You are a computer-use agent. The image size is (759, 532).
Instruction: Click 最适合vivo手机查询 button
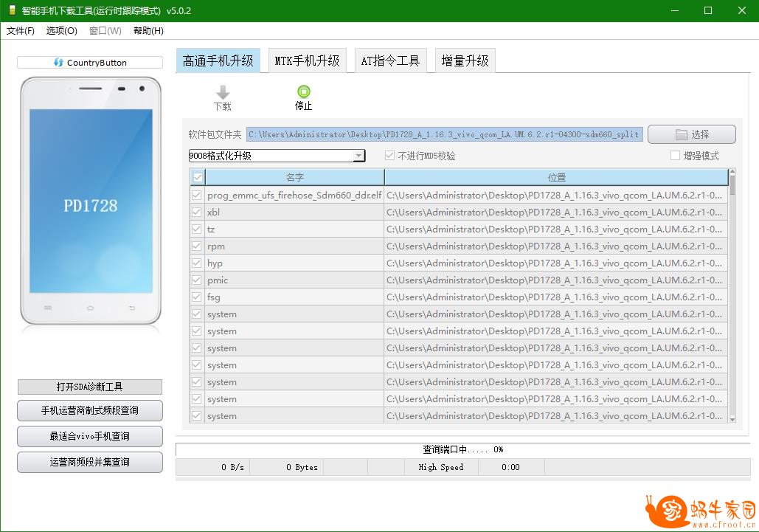(x=90, y=436)
